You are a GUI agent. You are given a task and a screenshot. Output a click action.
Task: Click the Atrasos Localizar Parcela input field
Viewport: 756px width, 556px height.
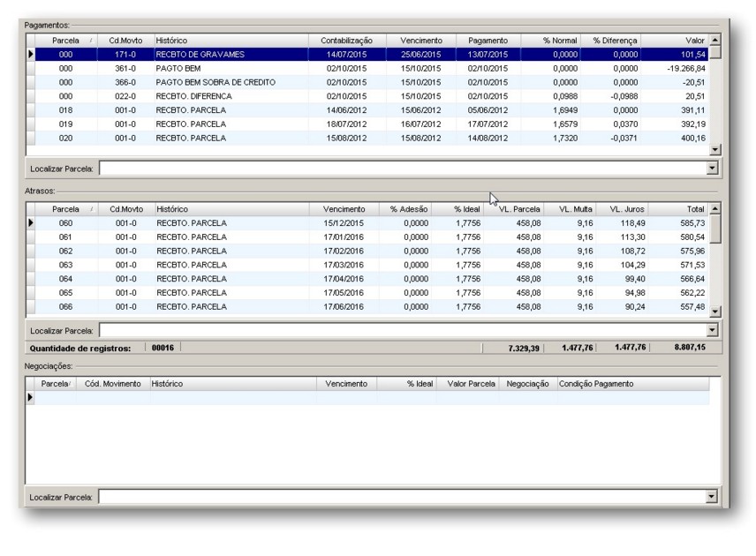click(403, 330)
